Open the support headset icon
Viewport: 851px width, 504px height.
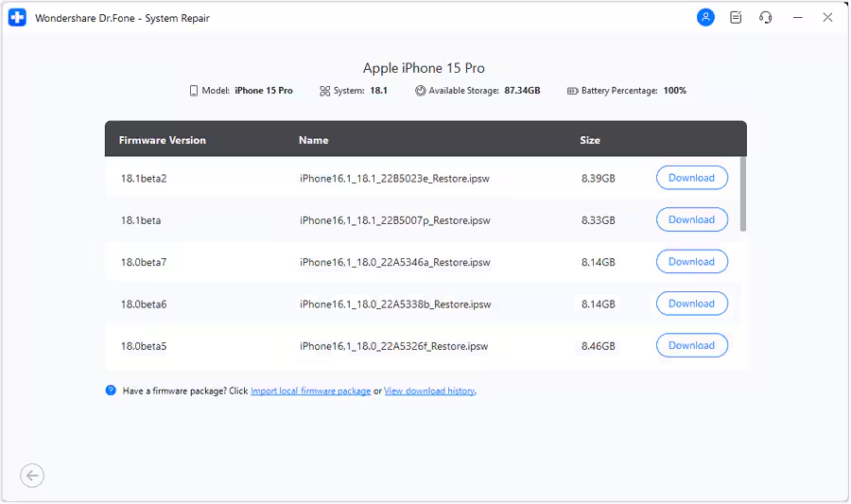pos(765,18)
